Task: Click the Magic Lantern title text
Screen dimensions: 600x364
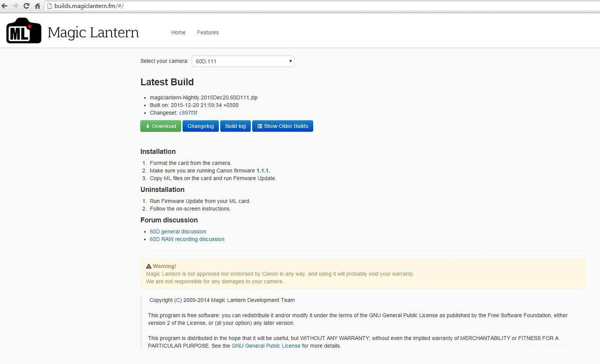Action: click(x=93, y=32)
